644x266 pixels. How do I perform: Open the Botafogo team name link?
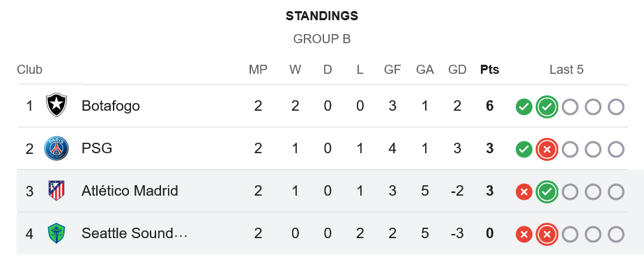(x=111, y=106)
